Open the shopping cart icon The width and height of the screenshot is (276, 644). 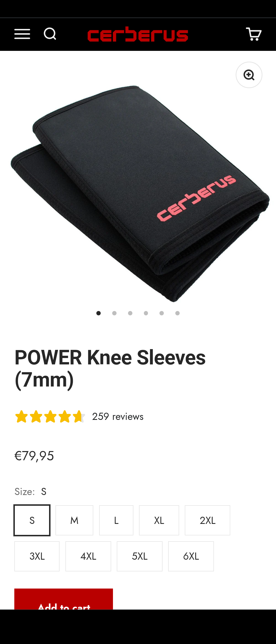coord(254,34)
